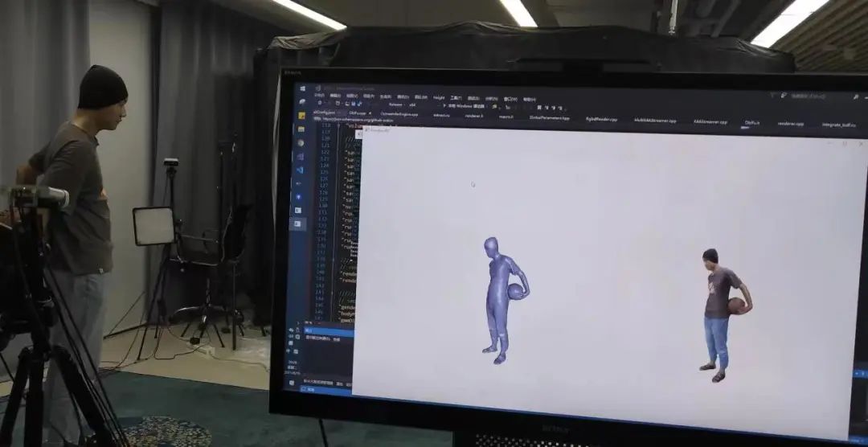Select the GlobalParameters.hpp tab

pyautogui.click(x=549, y=117)
